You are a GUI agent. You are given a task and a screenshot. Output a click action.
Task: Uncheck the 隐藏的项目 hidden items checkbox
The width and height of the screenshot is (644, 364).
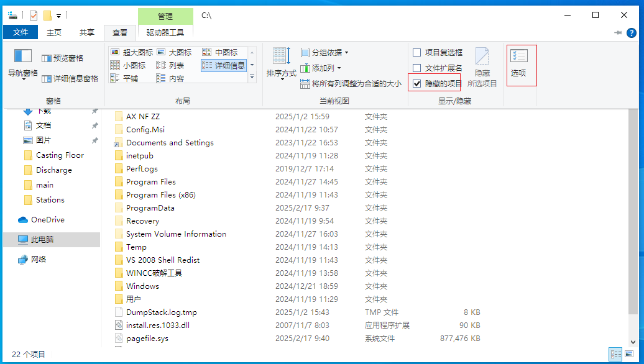[x=418, y=83]
